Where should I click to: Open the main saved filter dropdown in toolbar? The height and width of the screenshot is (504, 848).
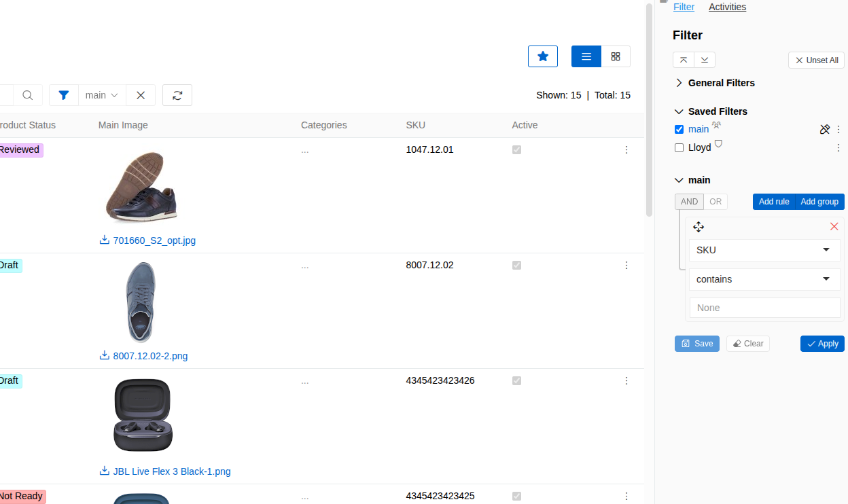pyautogui.click(x=102, y=95)
